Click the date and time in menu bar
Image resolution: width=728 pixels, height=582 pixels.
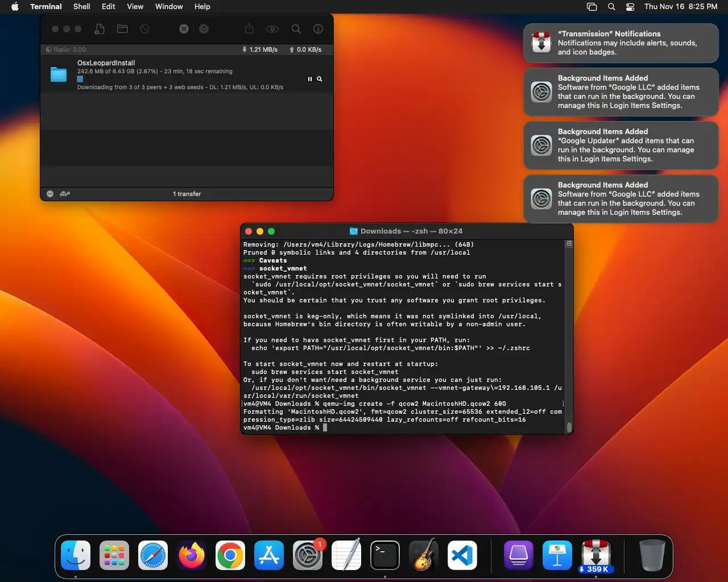(x=681, y=7)
